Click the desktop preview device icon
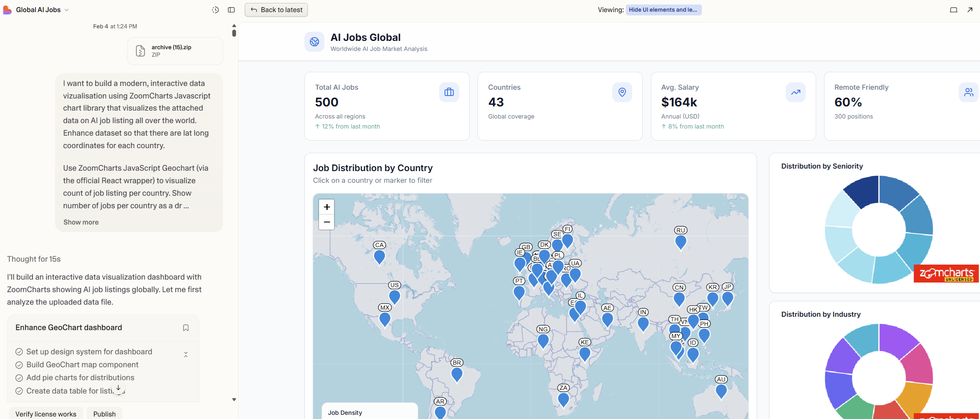This screenshot has height=419, width=980. (953, 10)
